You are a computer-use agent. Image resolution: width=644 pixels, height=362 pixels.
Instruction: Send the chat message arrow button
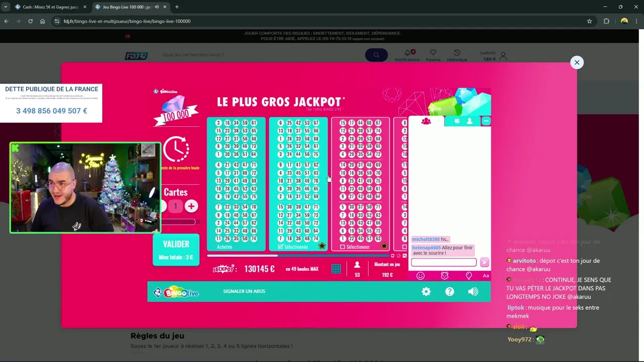click(484, 262)
